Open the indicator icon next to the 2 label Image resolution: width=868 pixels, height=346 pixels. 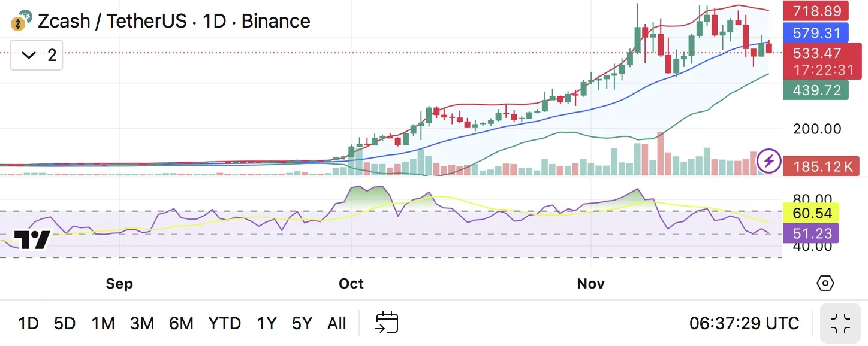pyautogui.click(x=28, y=54)
